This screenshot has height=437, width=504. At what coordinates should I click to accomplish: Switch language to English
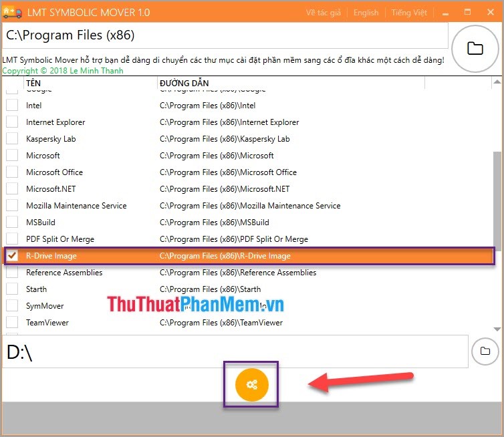[x=366, y=13]
